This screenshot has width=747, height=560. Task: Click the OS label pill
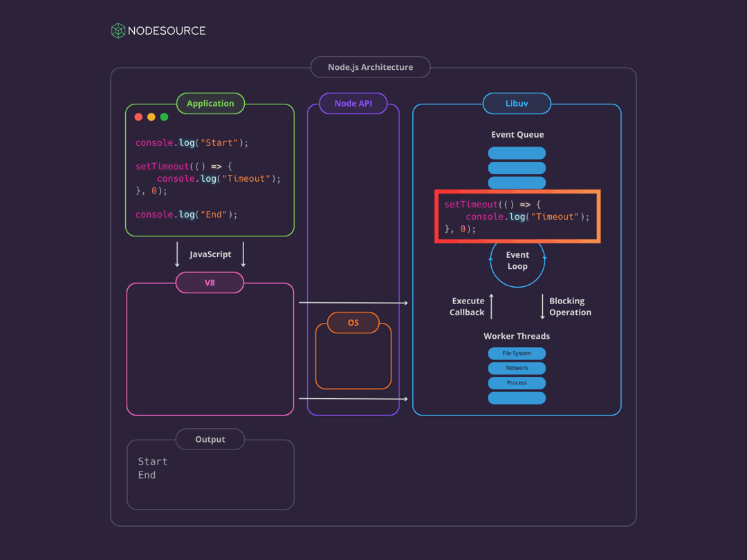(x=353, y=322)
